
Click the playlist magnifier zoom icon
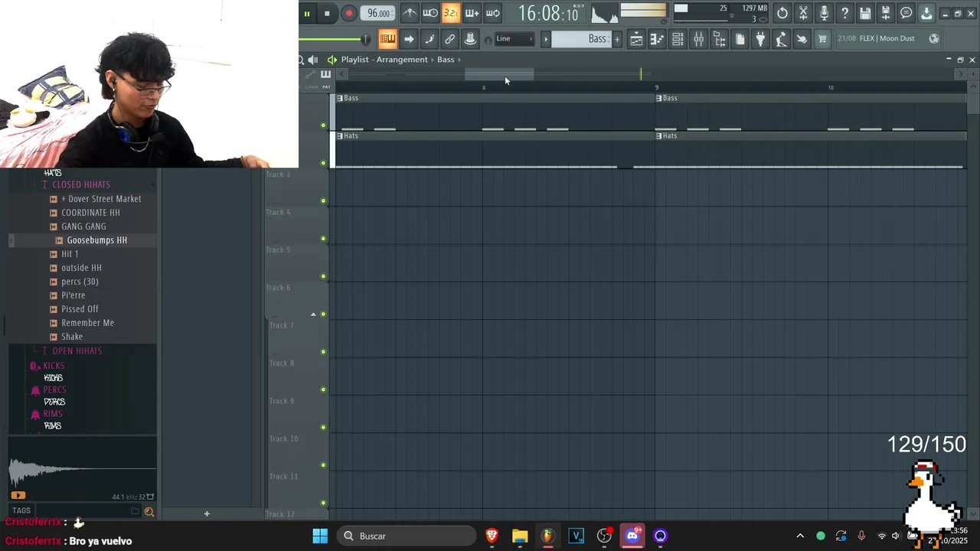302,60
